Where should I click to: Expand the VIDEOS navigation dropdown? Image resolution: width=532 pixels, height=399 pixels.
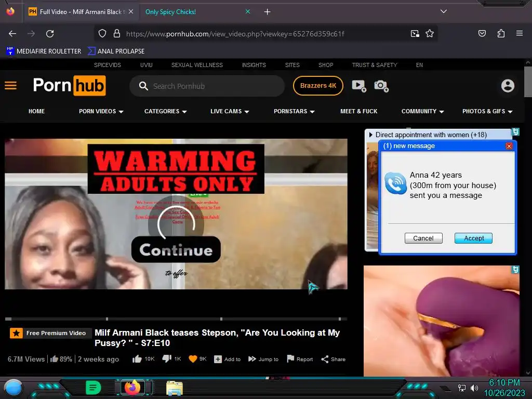point(101,111)
